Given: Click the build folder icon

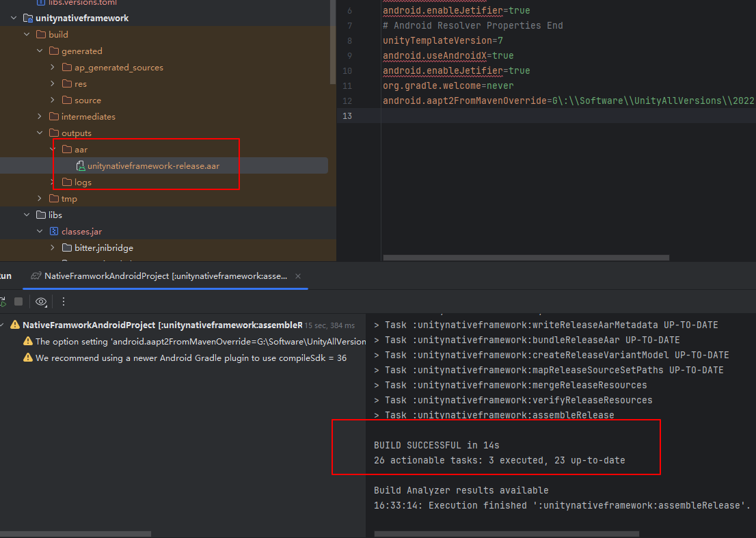Looking at the screenshot, I should (41, 35).
